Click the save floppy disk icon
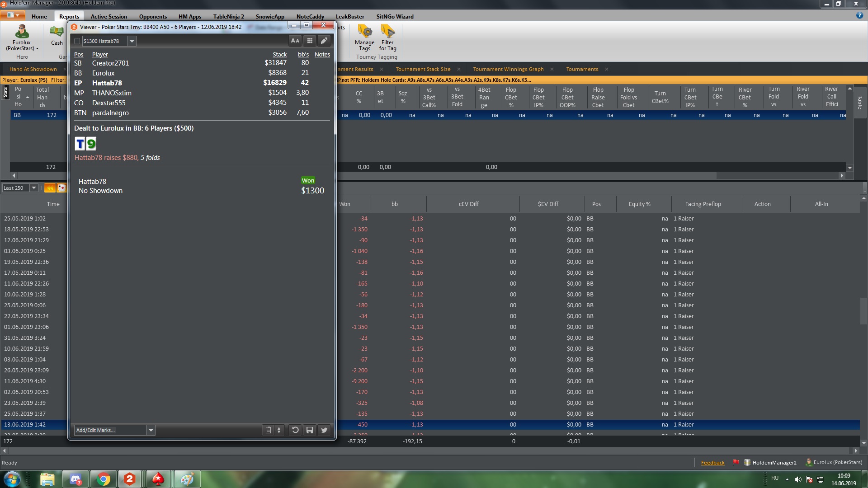The width and height of the screenshot is (868, 488). pos(310,430)
